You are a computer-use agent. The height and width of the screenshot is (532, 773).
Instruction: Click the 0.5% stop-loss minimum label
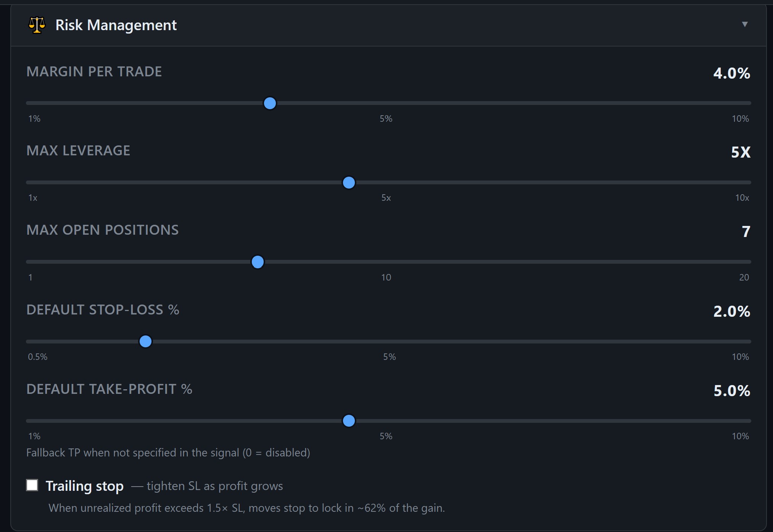38,357
